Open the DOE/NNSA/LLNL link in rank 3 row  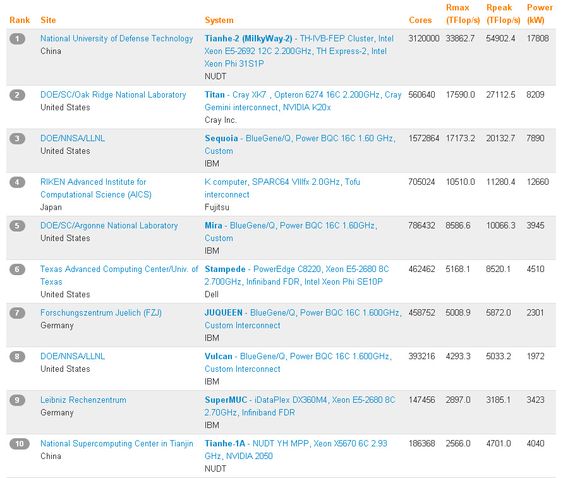click(73, 138)
